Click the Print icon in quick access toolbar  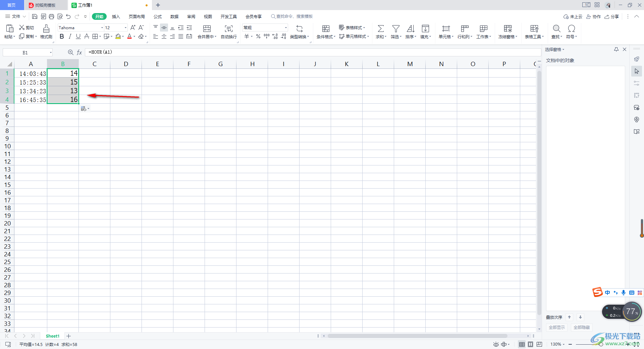point(51,16)
